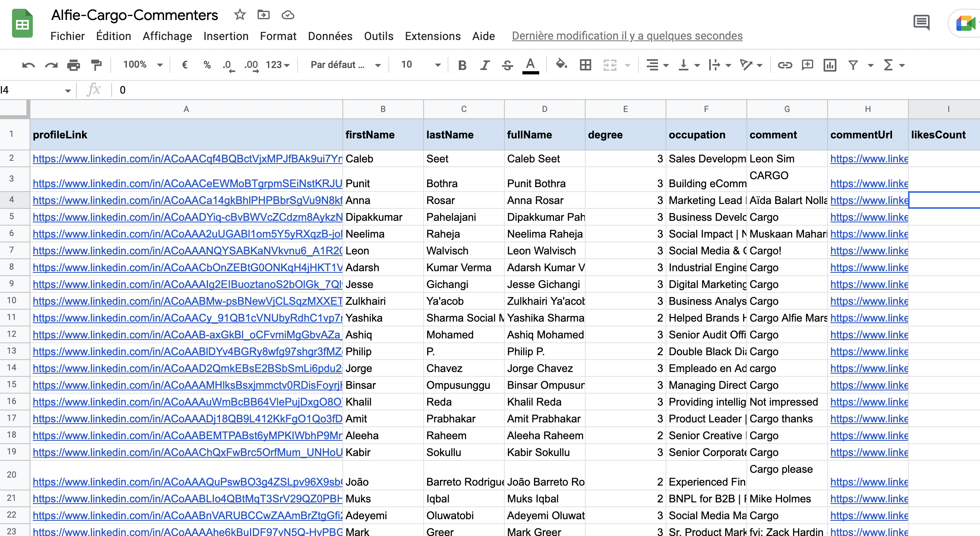Move document with folder icon
The width and height of the screenshot is (980, 536).
(263, 15)
